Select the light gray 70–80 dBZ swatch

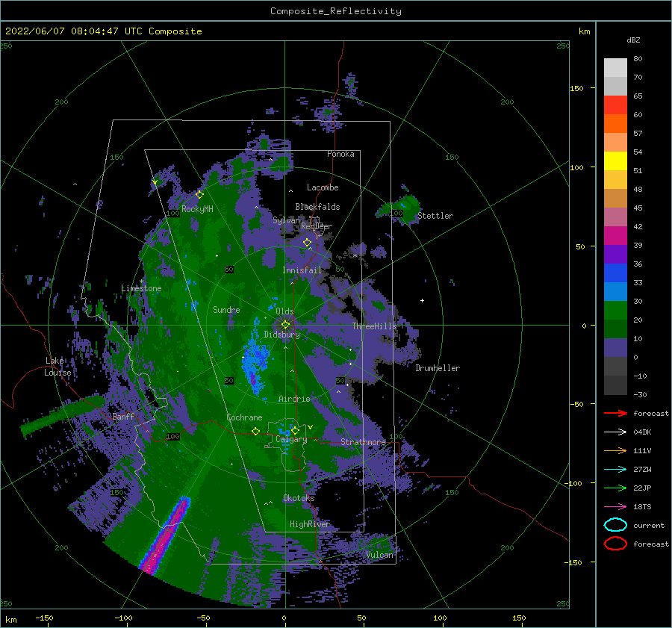(x=615, y=68)
